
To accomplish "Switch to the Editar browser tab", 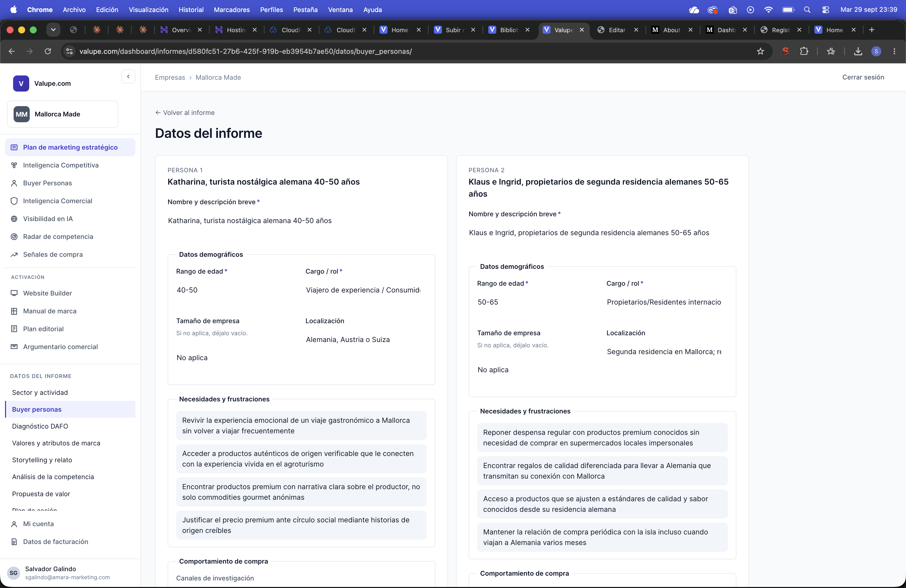I will coord(617,30).
